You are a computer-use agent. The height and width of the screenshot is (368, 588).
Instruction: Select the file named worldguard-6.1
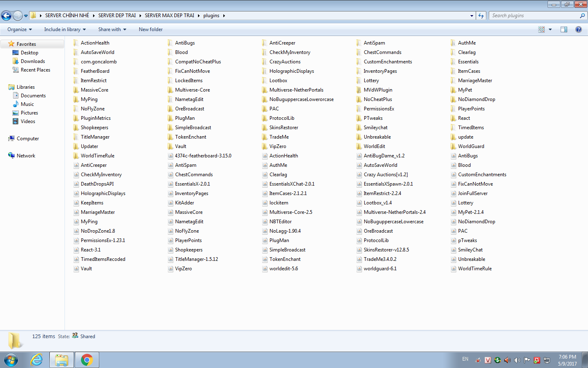point(380,269)
